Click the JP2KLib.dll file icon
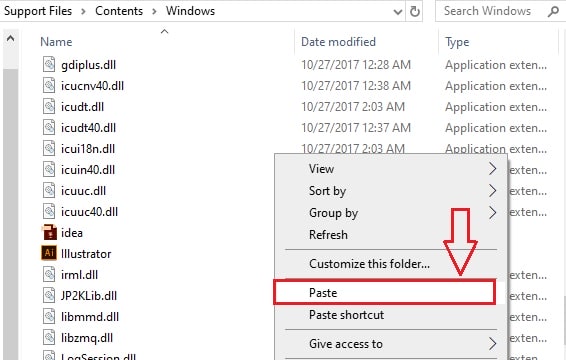 click(49, 295)
